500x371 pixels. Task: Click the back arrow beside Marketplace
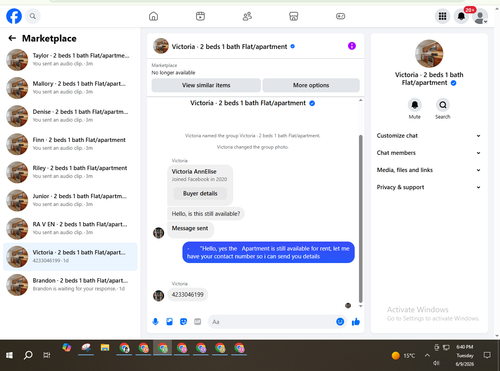[12, 38]
